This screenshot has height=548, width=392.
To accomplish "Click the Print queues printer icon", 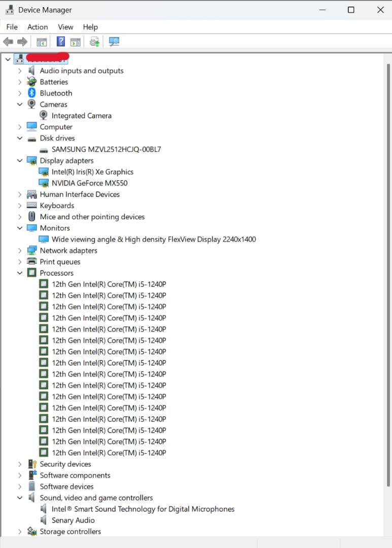I will coord(32,261).
